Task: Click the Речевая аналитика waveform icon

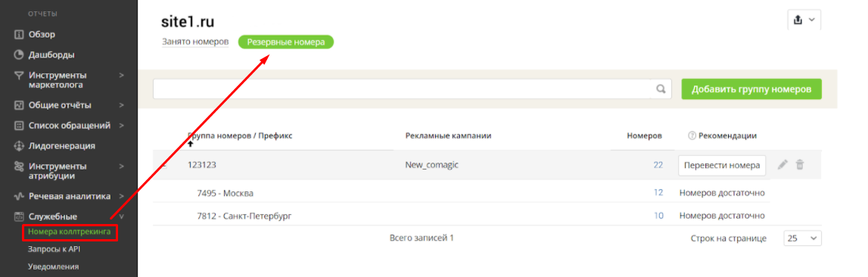Action: [x=19, y=196]
